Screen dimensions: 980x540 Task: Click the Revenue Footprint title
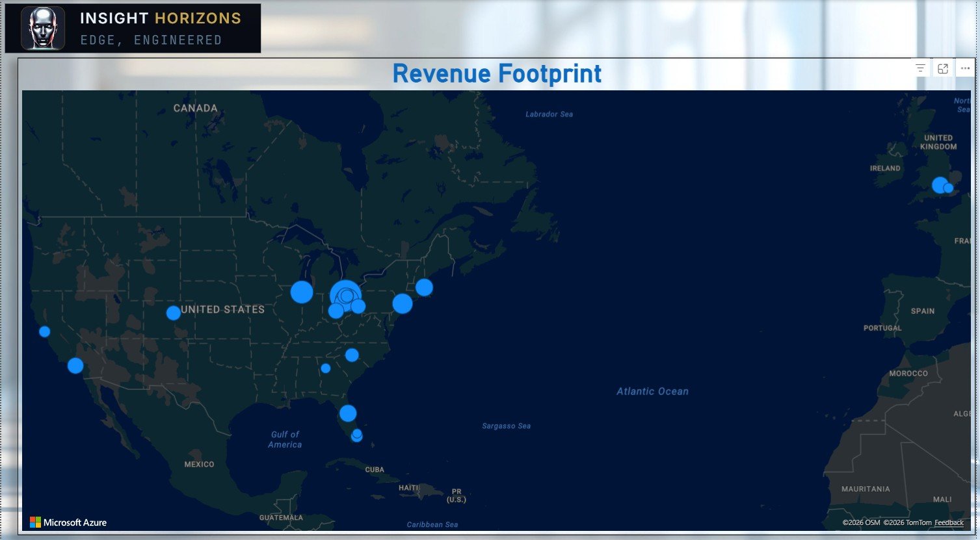click(x=497, y=73)
